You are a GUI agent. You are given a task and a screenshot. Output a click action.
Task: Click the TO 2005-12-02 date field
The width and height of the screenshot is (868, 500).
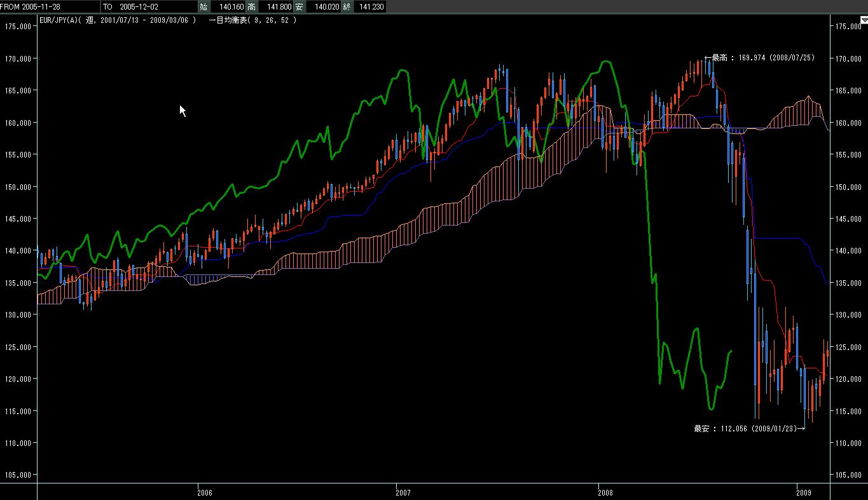coord(148,6)
